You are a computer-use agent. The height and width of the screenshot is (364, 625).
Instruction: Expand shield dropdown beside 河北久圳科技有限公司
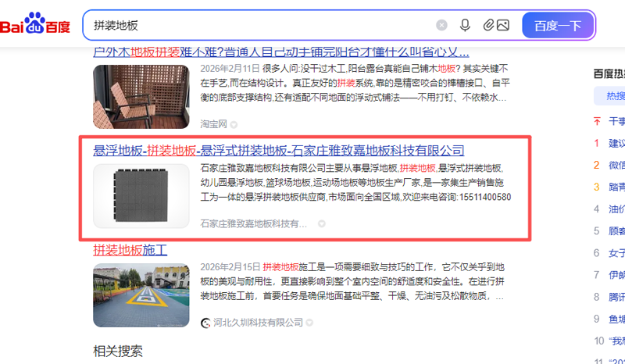309,323
